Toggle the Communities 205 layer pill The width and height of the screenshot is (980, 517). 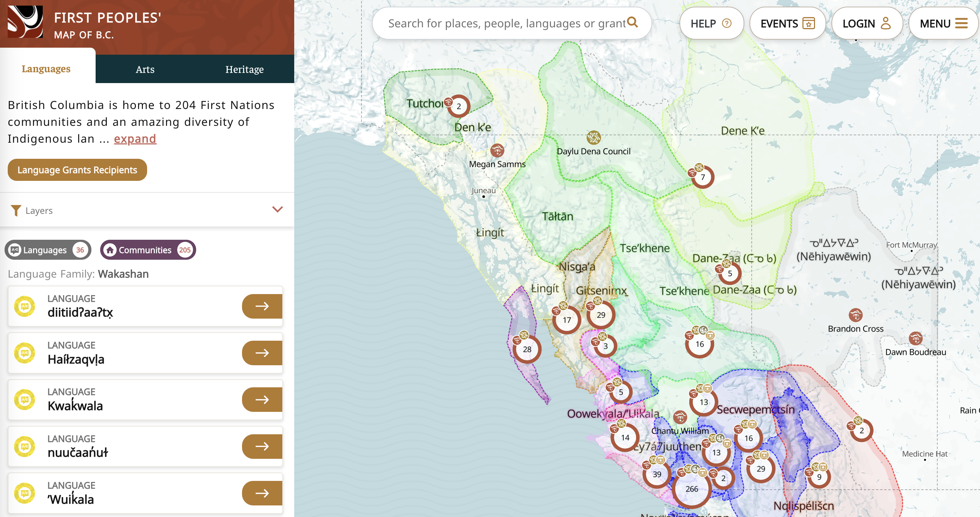(148, 250)
